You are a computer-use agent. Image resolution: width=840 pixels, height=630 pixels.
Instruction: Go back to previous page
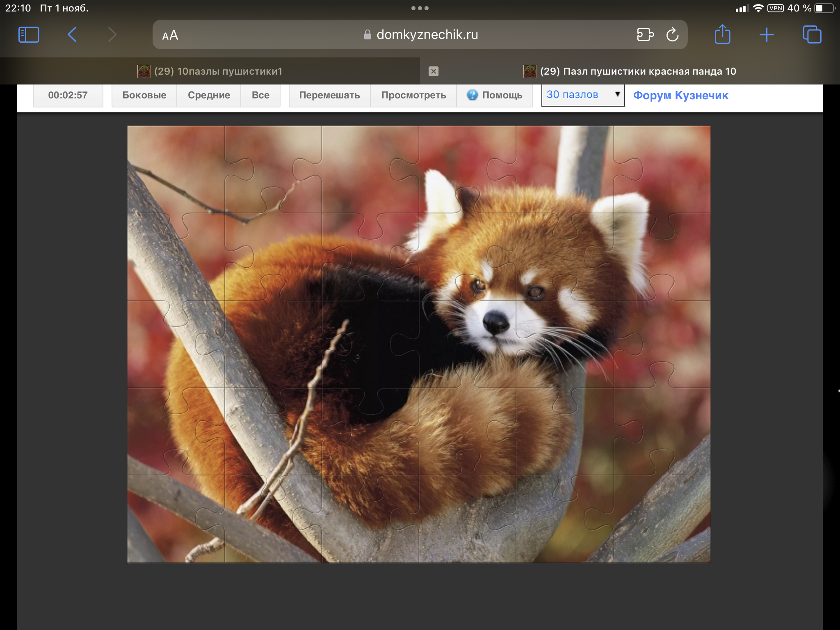click(x=72, y=34)
